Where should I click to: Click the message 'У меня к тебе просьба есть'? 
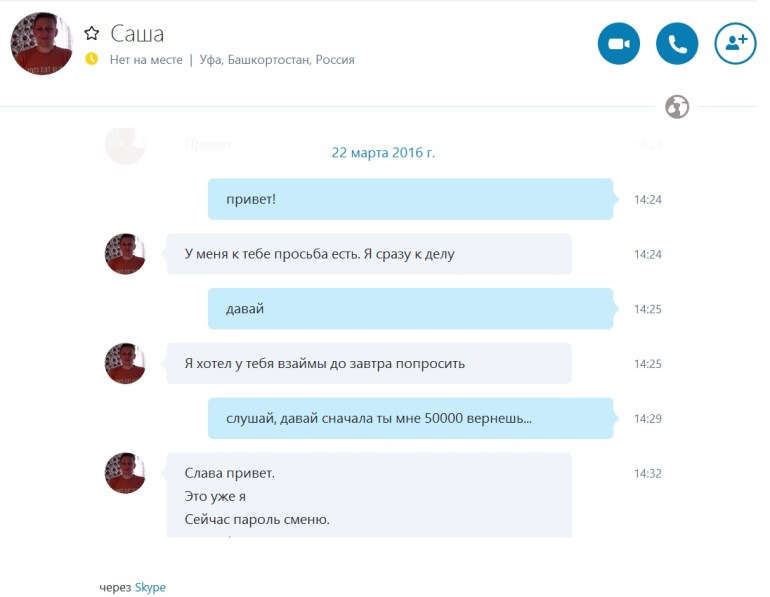click(369, 254)
